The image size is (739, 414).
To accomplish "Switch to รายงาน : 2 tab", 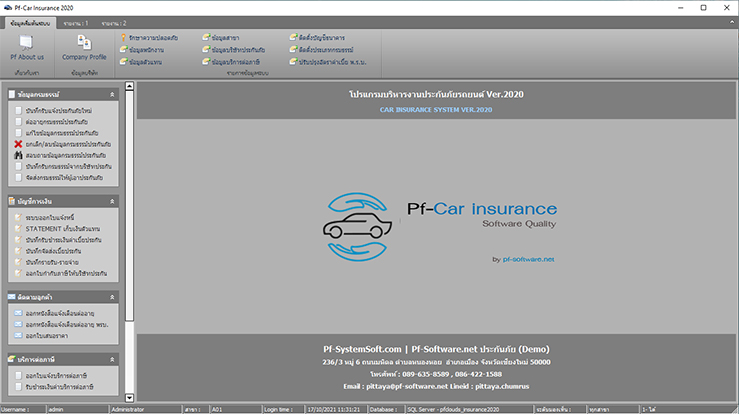I will tap(114, 23).
